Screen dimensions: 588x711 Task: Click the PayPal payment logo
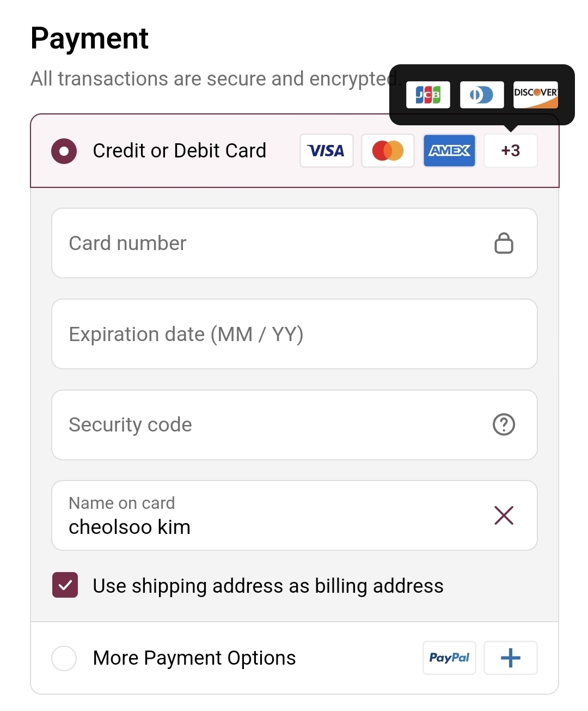(449, 658)
